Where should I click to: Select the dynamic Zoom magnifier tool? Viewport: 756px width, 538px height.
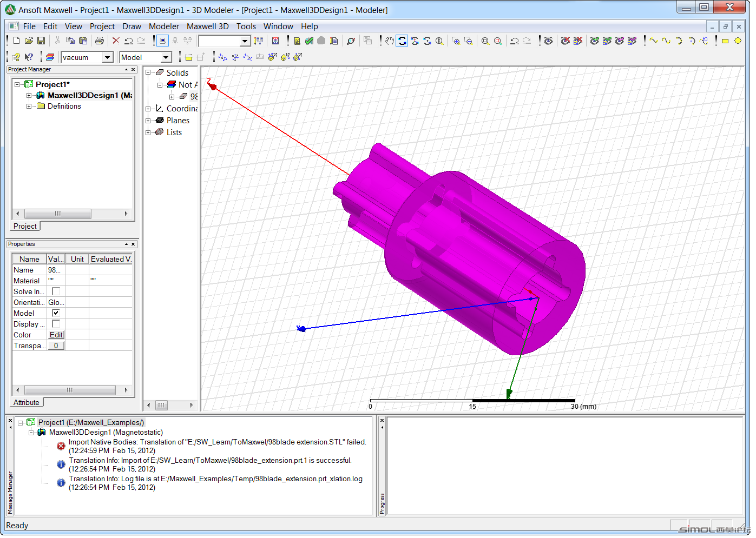(x=439, y=41)
